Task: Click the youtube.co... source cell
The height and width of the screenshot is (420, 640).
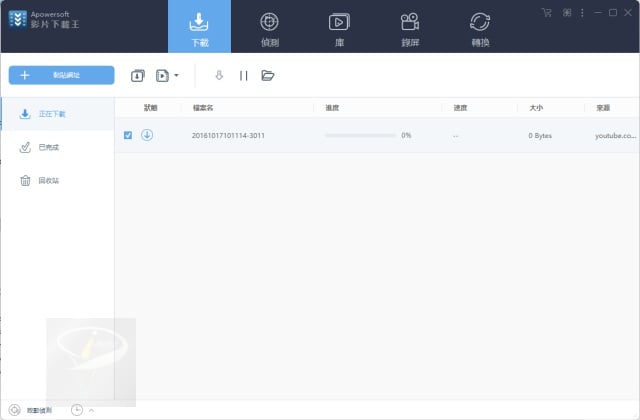Action: 616,136
